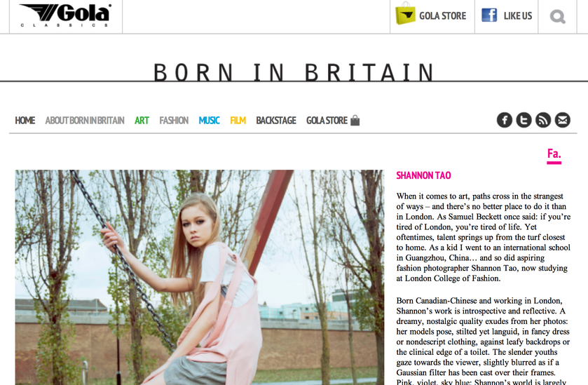This screenshot has height=385, width=588.
Task: Open the search magnifier icon
Action: point(558,16)
